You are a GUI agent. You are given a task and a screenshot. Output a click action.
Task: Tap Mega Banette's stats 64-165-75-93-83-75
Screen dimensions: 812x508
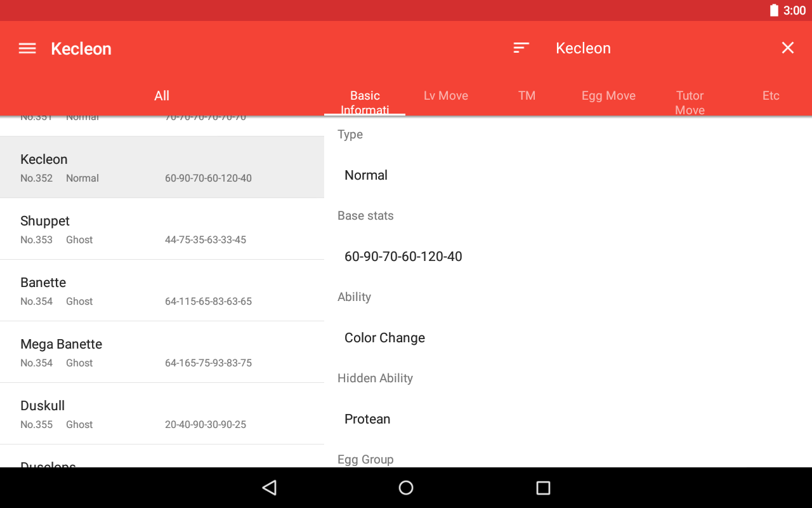208,363
